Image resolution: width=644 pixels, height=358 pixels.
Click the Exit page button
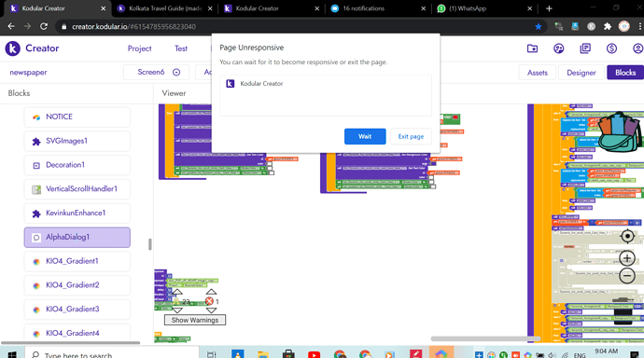(411, 136)
